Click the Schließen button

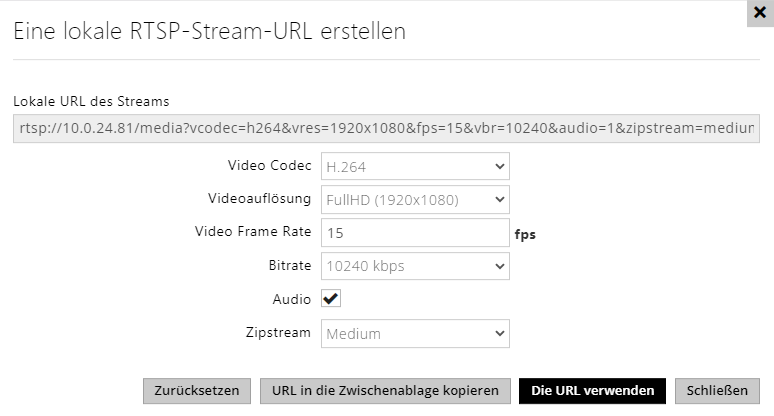tap(717, 390)
